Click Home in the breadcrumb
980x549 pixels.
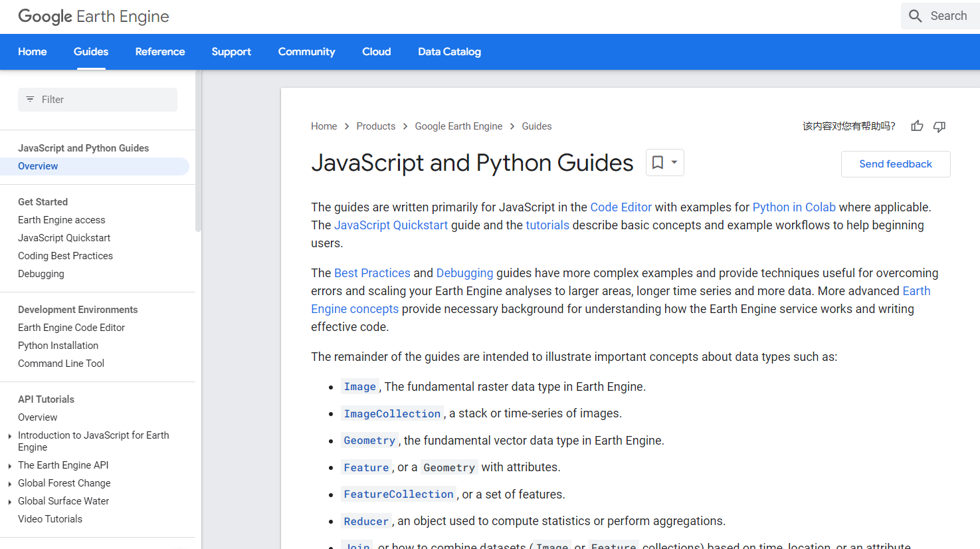coord(324,126)
